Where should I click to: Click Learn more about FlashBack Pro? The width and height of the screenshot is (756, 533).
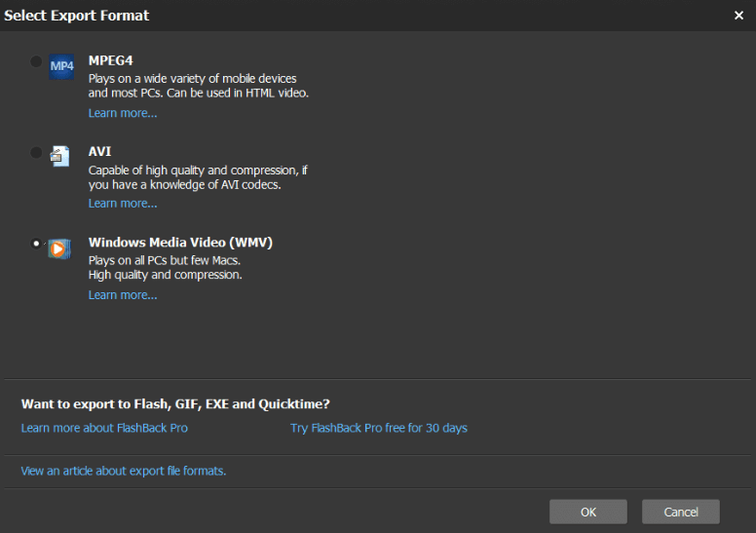coord(104,428)
